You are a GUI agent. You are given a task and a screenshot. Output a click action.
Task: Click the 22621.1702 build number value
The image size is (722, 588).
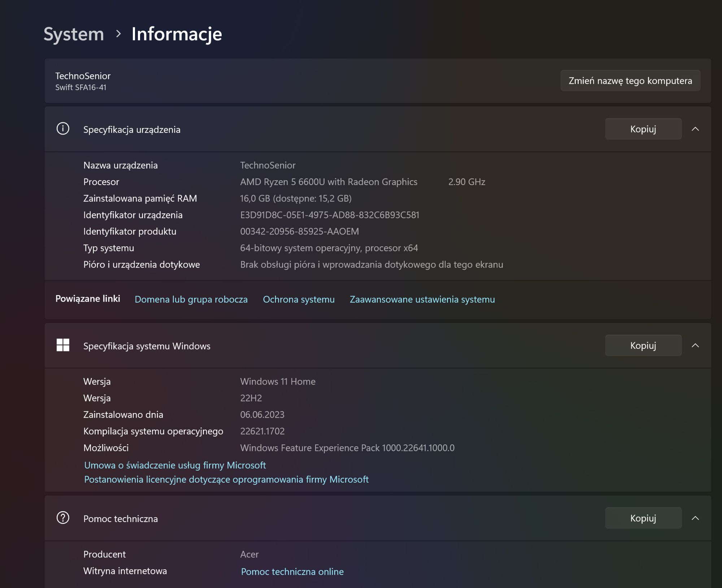(x=262, y=431)
